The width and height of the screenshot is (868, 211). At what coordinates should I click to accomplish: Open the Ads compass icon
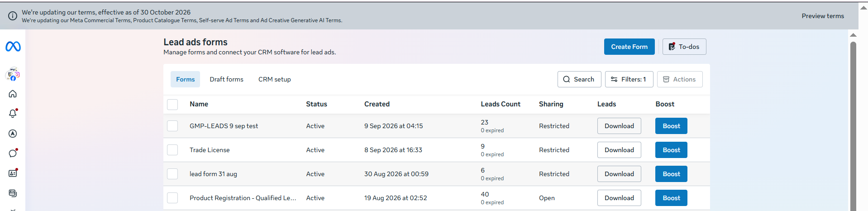[x=13, y=134]
